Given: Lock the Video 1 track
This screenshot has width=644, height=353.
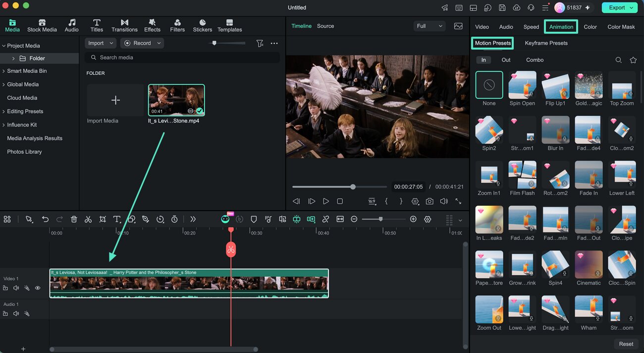Looking at the screenshot, I should coord(5,288).
